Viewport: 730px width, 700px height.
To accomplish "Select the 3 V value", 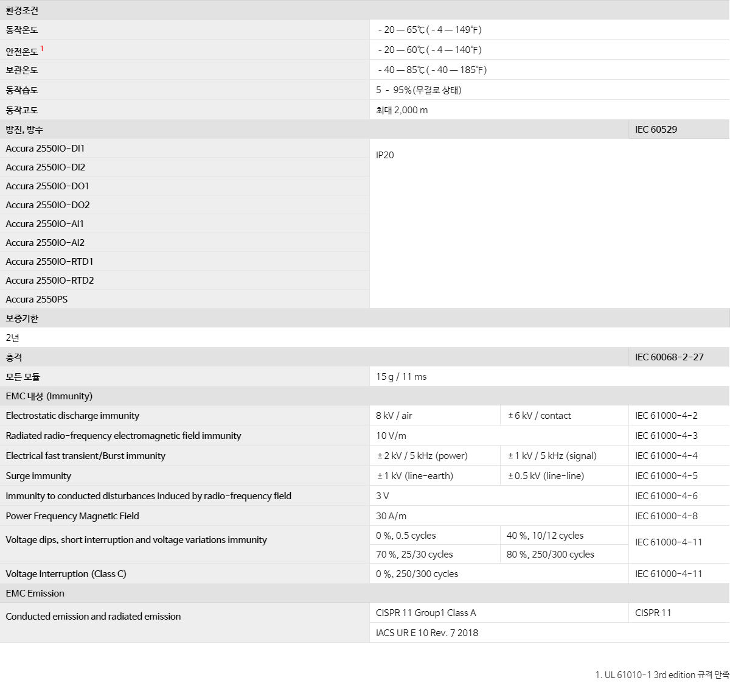I will click(383, 496).
